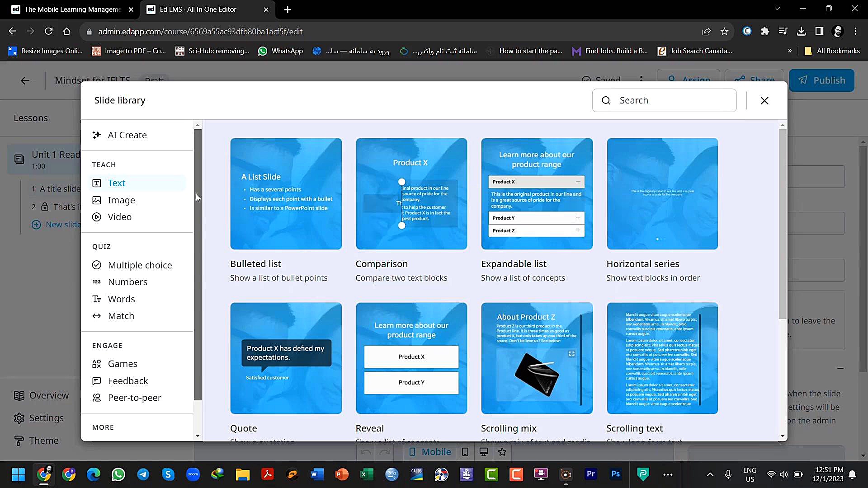Choose the Expandable list slide template

point(537,194)
